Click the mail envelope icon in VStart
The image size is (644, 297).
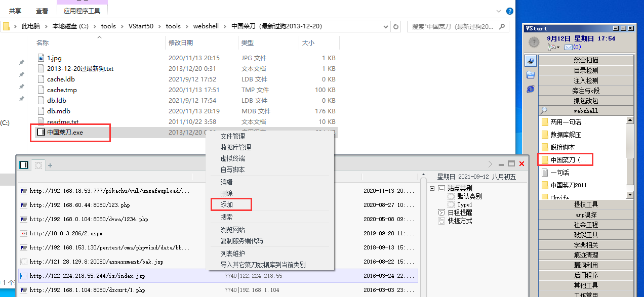coord(568,48)
